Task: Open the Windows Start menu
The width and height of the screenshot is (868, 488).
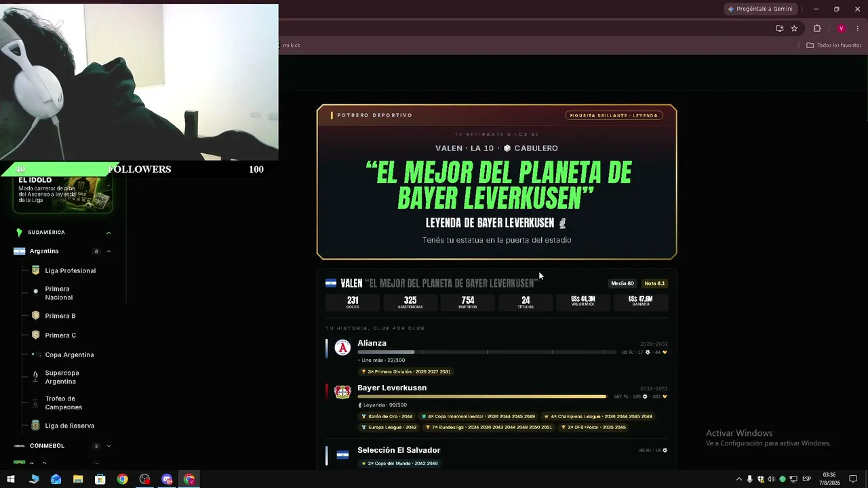Action: (x=11, y=479)
